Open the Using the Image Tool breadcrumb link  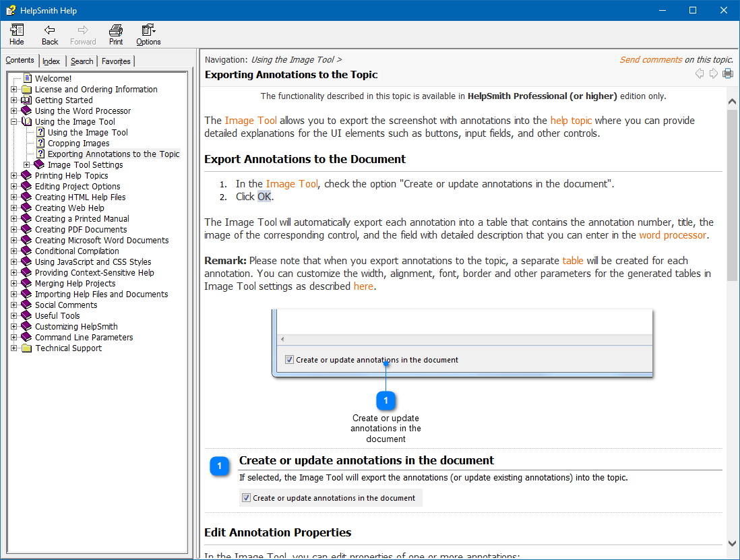292,60
